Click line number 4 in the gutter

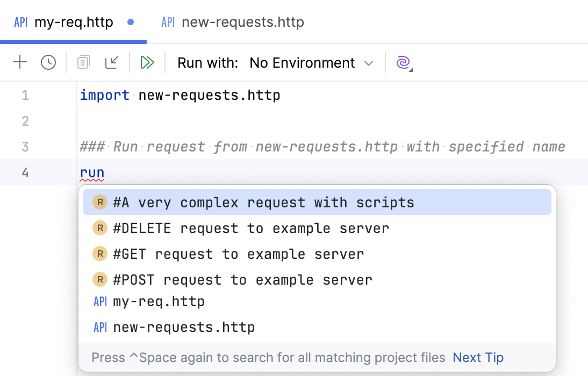pyautogui.click(x=25, y=172)
